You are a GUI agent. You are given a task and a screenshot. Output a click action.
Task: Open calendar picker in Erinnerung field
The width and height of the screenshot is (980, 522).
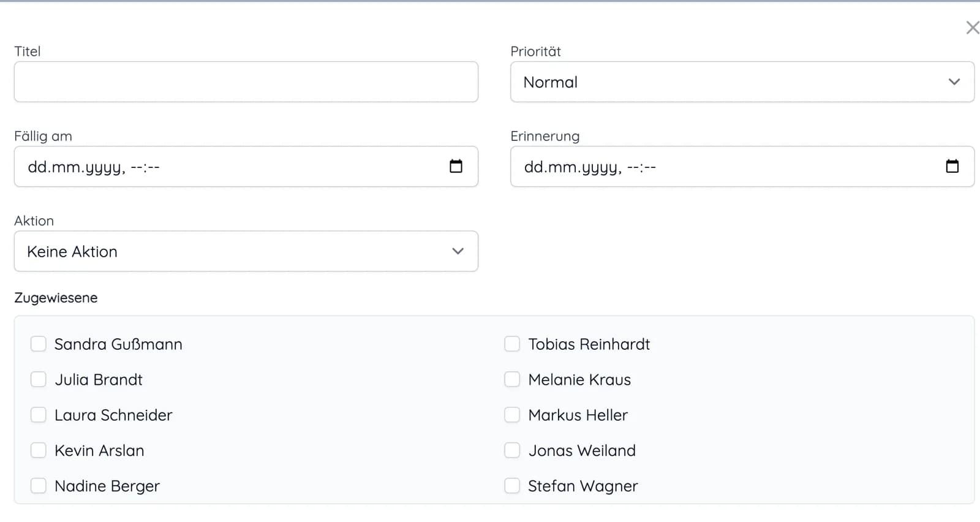coord(952,166)
